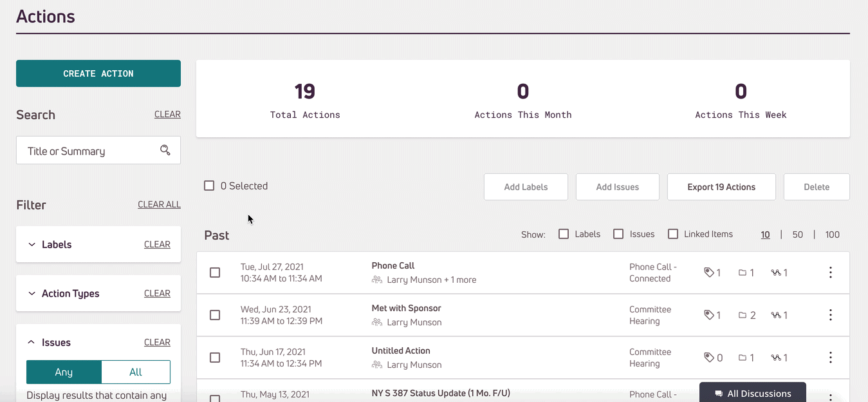Click chat icon on All Discussions bar
The width and height of the screenshot is (868, 402).
pyautogui.click(x=719, y=394)
